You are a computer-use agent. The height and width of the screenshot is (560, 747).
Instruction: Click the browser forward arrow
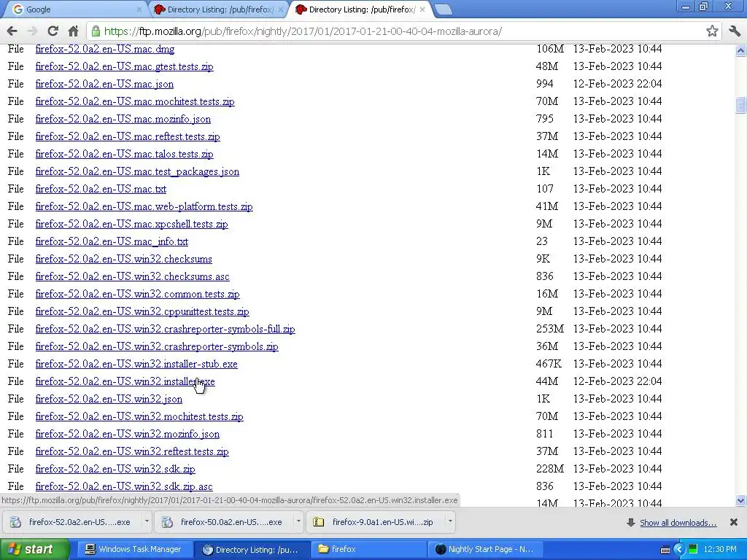point(32,31)
